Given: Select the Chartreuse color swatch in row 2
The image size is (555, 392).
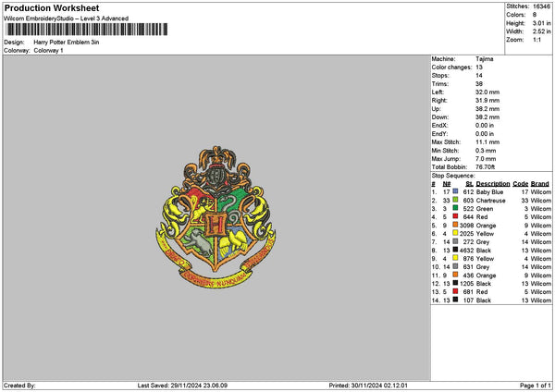Looking at the screenshot, I should pyautogui.click(x=455, y=200).
